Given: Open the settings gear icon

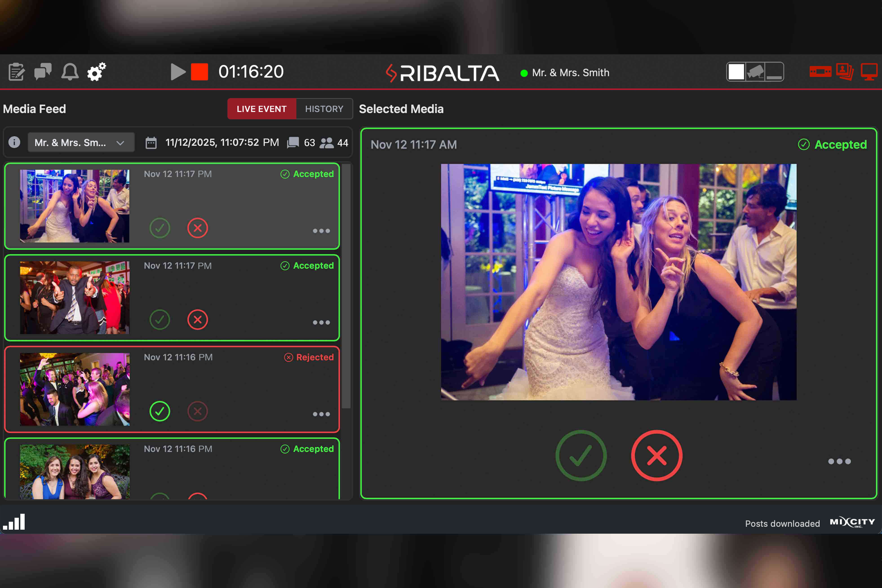Looking at the screenshot, I should [x=96, y=72].
